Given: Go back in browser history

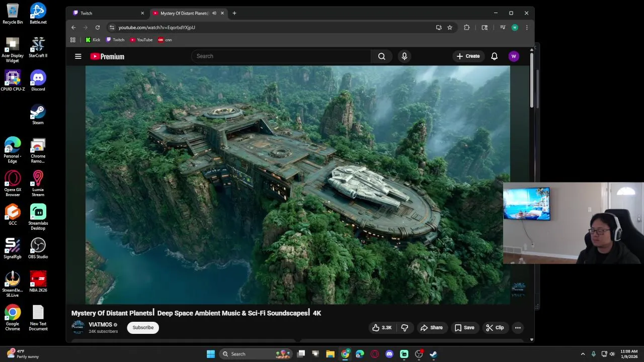Looking at the screenshot, I should click(73, 28).
